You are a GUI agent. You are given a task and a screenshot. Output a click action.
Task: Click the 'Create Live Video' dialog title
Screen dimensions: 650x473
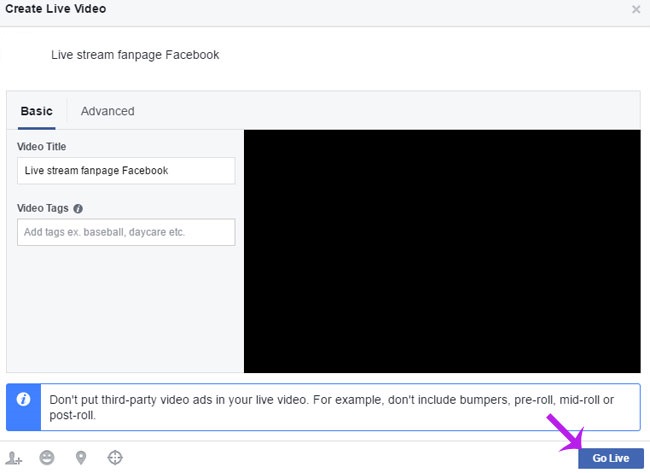(x=56, y=9)
